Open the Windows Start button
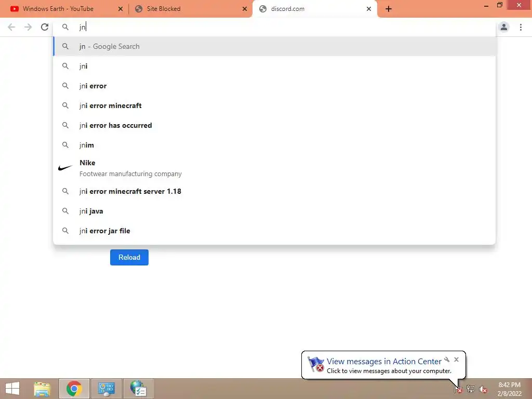 [x=12, y=389]
